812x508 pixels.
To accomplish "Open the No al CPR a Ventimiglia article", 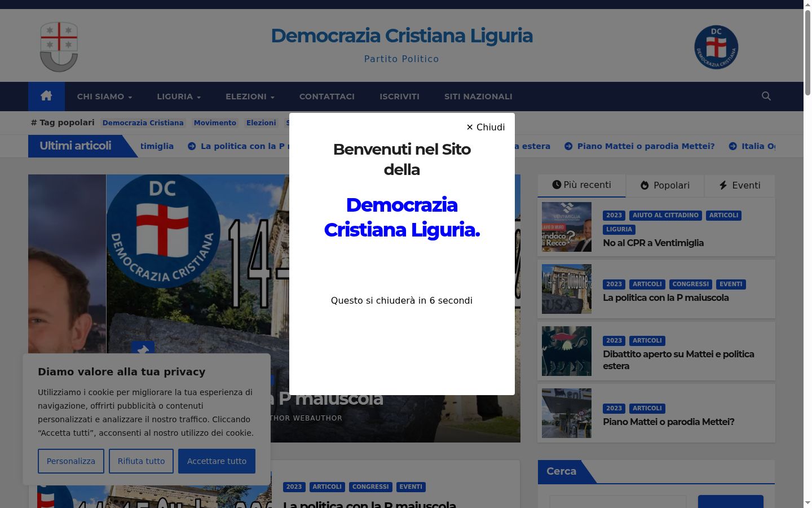I will tap(653, 243).
